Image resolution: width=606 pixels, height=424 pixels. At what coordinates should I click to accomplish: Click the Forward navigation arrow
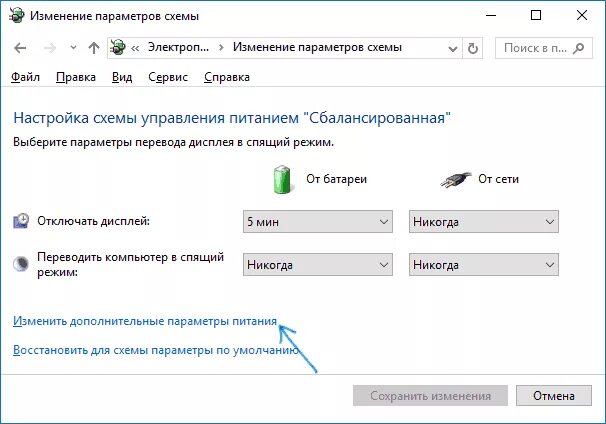click(49, 48)
